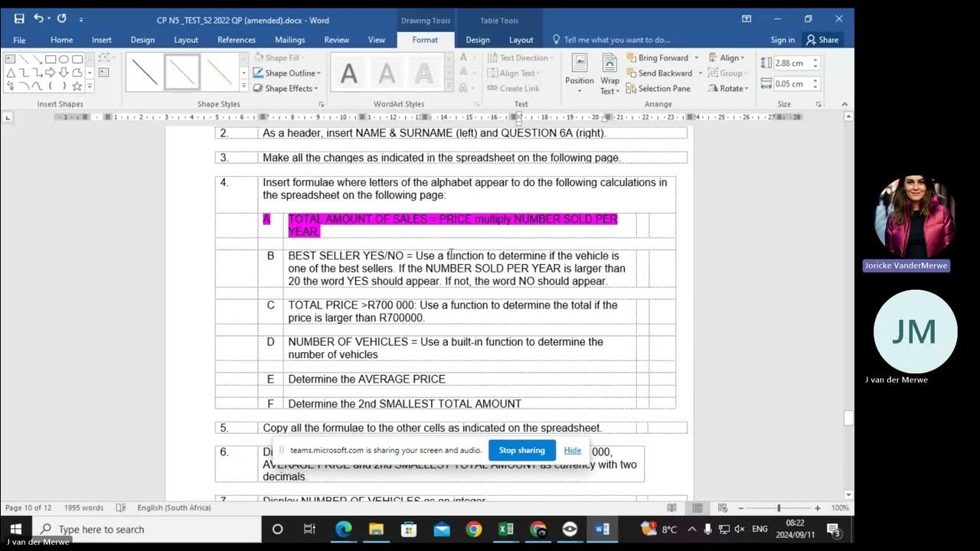Screen dimensions: 980x551
Task: Open Microsoft Store from the taskbar
Action: point(409,529)
